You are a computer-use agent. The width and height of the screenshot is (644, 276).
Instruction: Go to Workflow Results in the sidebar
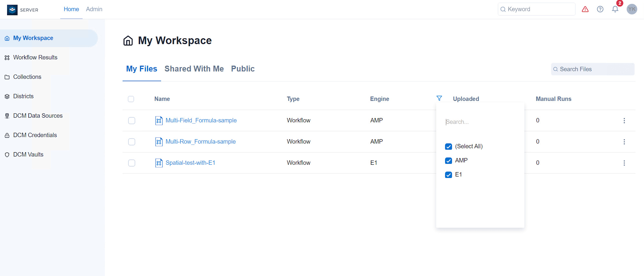[x=35, y=57]
